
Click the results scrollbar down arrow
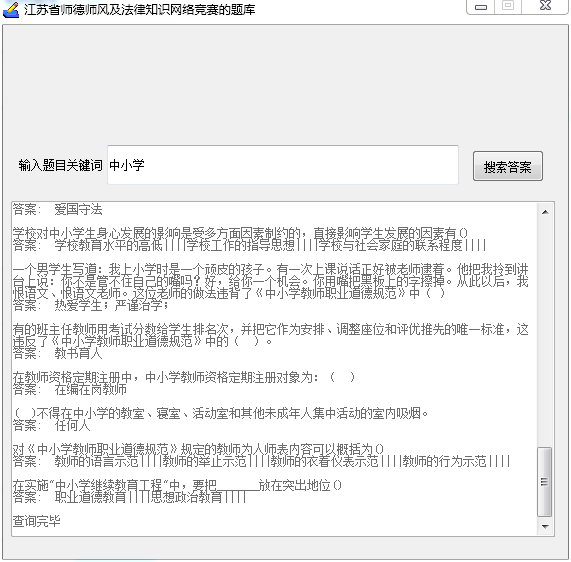click(x=545, y=526)
